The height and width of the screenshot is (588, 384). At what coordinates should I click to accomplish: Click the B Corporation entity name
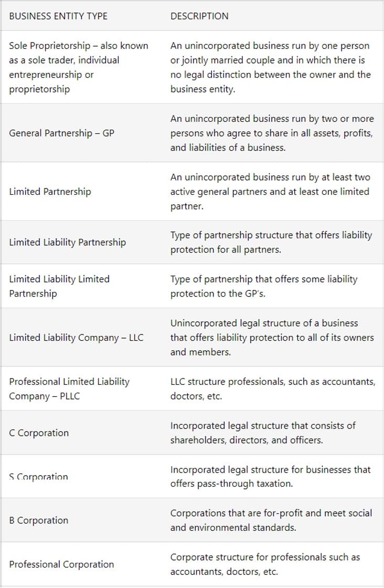click(39, 520)
